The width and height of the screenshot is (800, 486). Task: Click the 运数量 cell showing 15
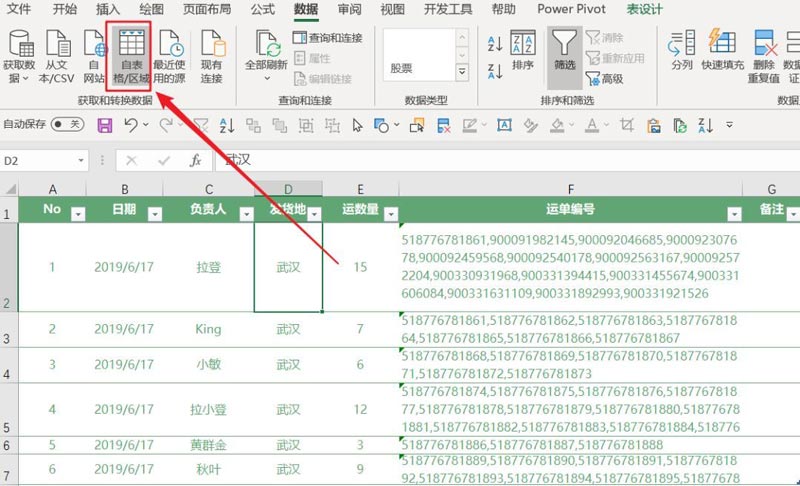[x=360, y=267]
